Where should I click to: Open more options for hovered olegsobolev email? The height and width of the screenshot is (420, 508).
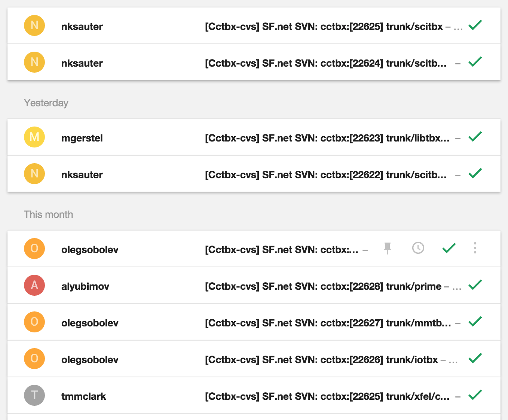coord(475,248)
